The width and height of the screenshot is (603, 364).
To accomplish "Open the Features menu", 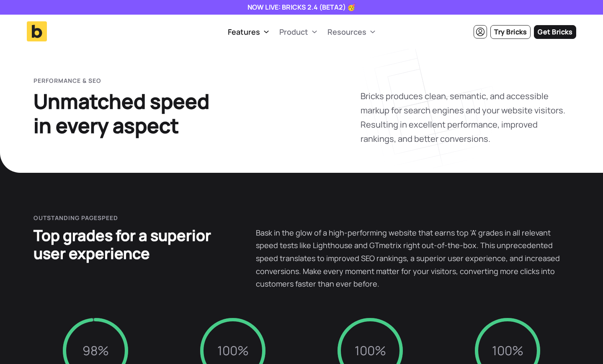I will [244, 32].
